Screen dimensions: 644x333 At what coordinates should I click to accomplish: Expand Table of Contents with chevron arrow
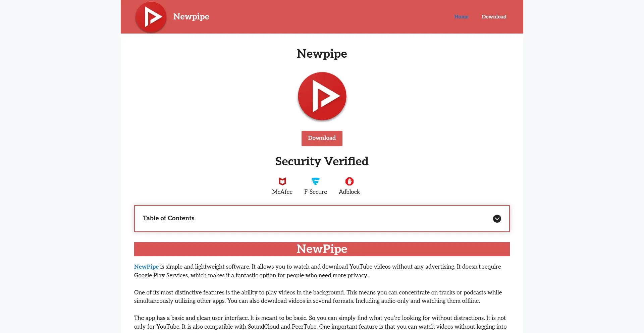point(497,219)
